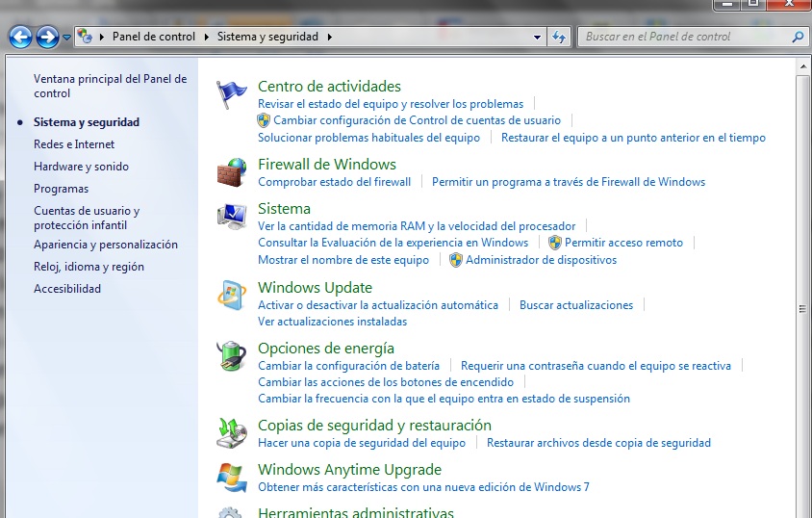The image size is (812, 518).
Task: Click Buscar actualizaciones link
Action: click(576, 305)
